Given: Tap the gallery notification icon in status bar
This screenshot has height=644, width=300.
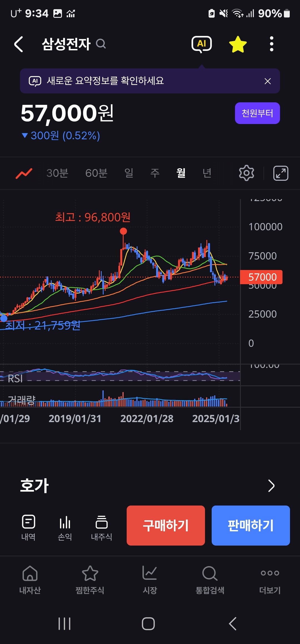Looking at the screenshot, I should click(57, 13).
